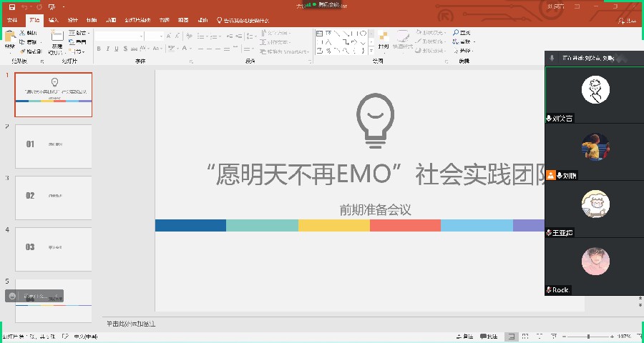Click the Format Painter brush icon
Screen dimensions: 644x343
23,51
